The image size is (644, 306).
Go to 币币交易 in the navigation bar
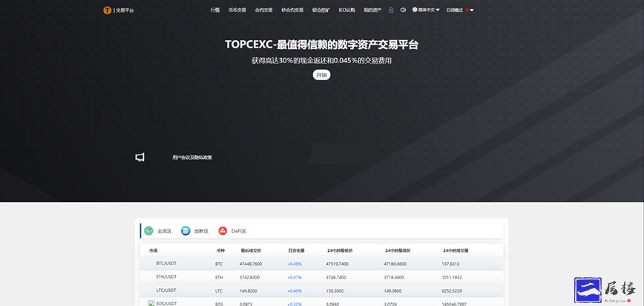(x=237, y=10)
